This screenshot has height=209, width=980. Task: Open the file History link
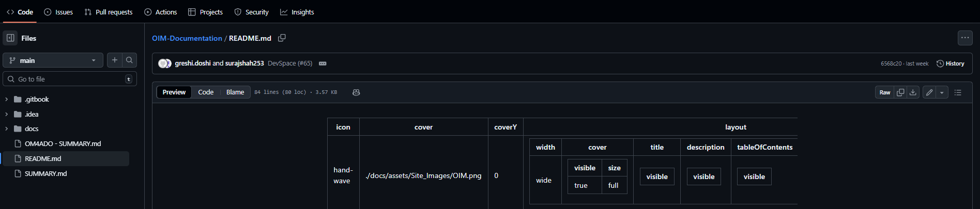(x=951, y=63)
